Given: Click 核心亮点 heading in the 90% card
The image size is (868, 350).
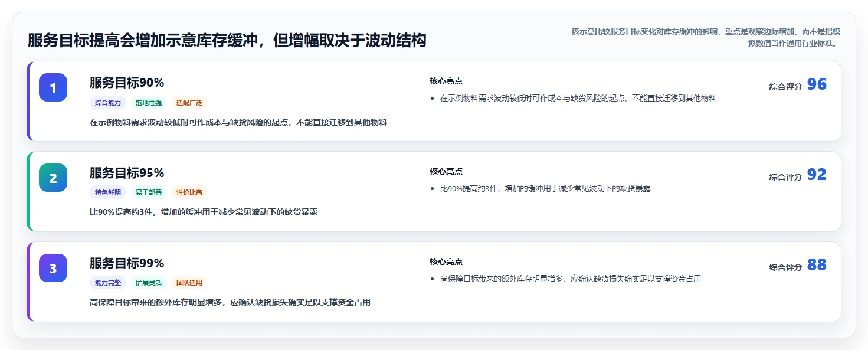Looking at the screenshot, I should 446,81.
